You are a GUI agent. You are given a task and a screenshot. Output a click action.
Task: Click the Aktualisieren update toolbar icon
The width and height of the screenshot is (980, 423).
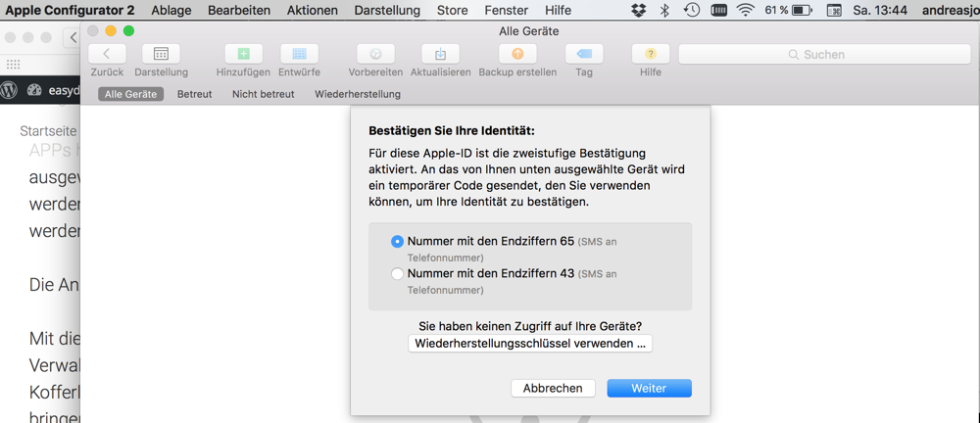(x=441, y=54)
